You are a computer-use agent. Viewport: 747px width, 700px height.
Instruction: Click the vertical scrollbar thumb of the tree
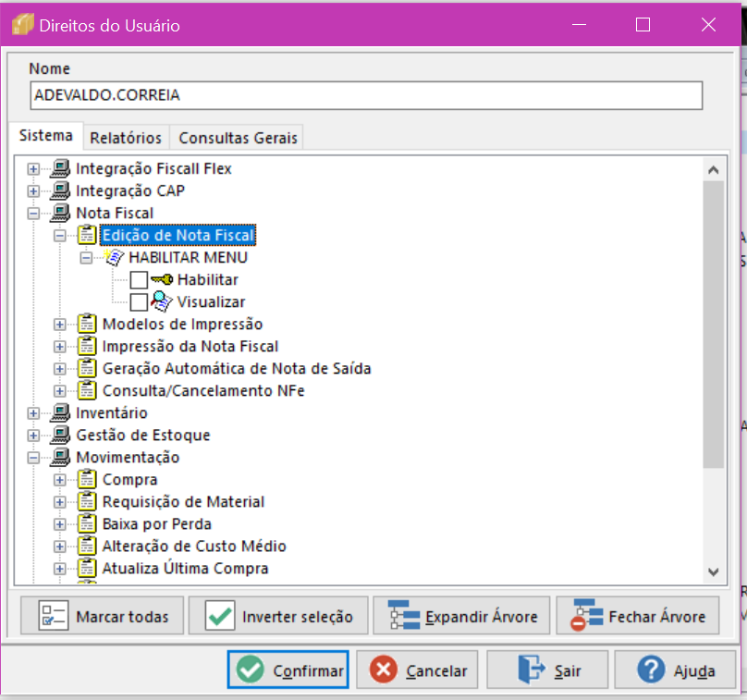pyautogui.click(x=713, y=324)
